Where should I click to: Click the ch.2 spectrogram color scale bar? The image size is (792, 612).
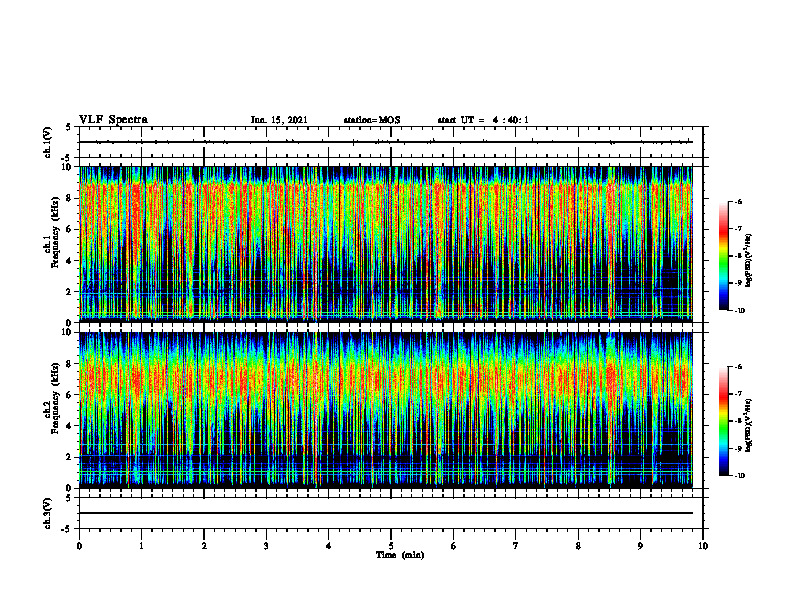(723, 421)
